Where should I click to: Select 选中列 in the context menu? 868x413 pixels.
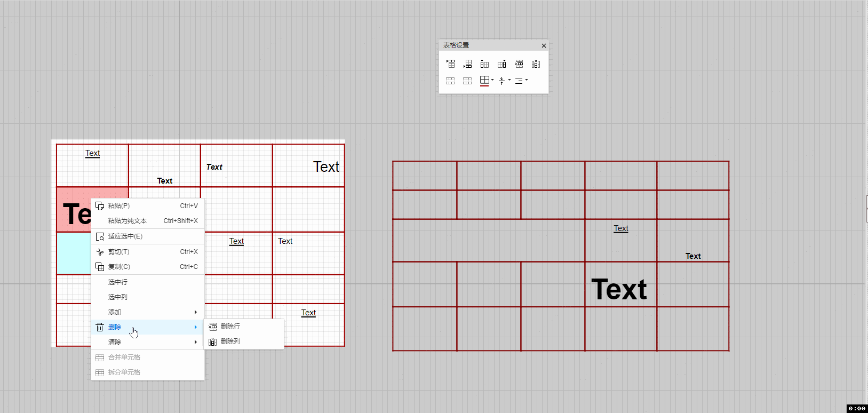[x=148, y=297]
